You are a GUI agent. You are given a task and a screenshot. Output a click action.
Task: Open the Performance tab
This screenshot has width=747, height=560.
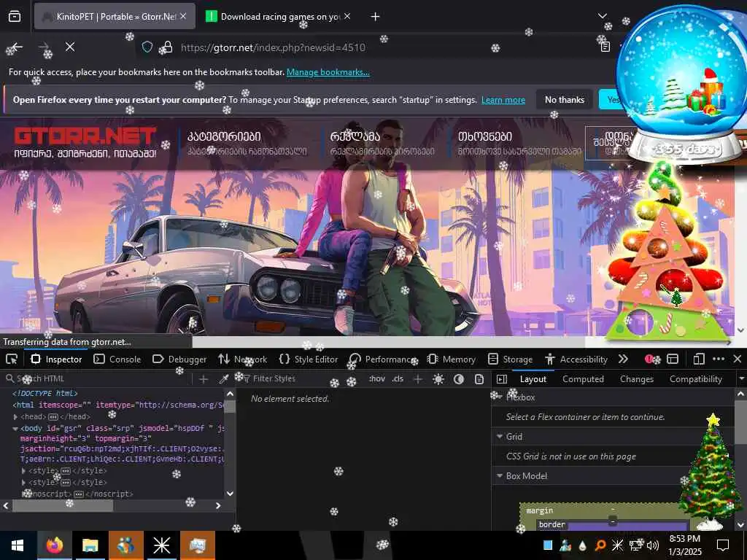[x=382, y=359]
